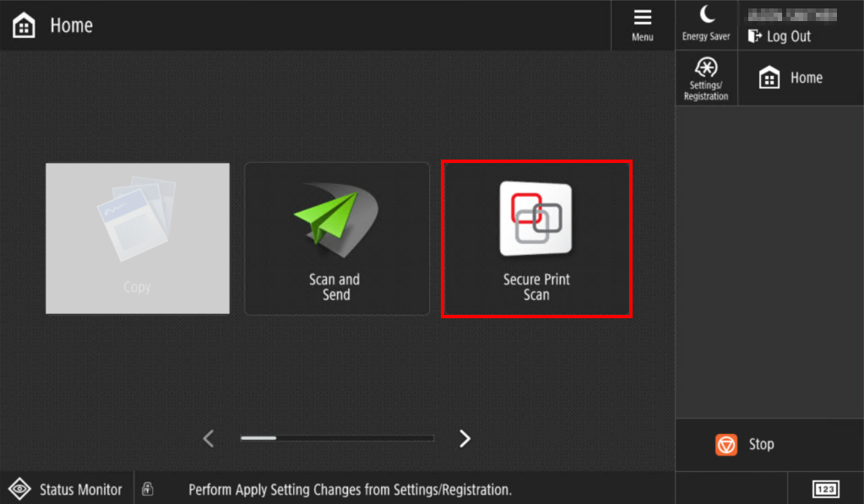Click the house icon beside the Home title
Image resolution: width=864 pixels, height=504 pixels.
pos(24,25)
